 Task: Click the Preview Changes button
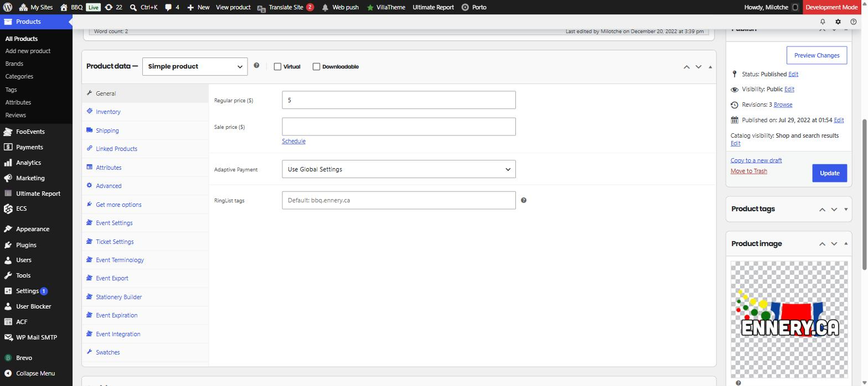click(x=817, y=55)
